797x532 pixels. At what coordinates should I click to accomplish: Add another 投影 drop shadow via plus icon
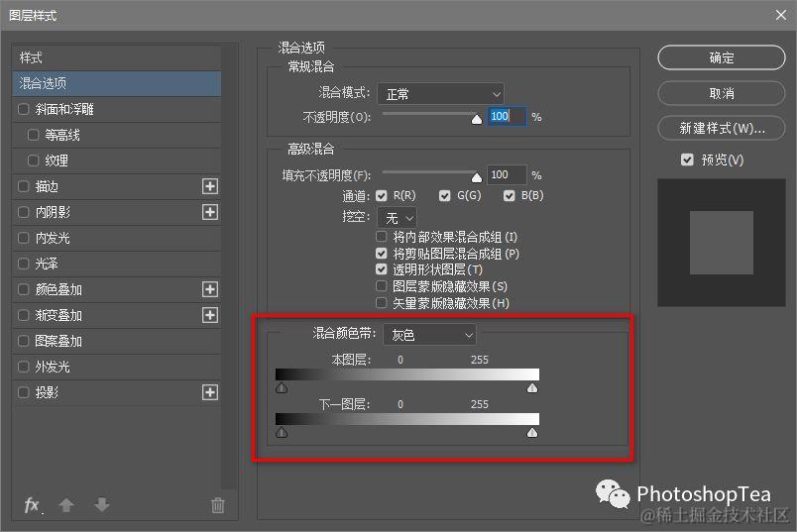coord(210,392)
